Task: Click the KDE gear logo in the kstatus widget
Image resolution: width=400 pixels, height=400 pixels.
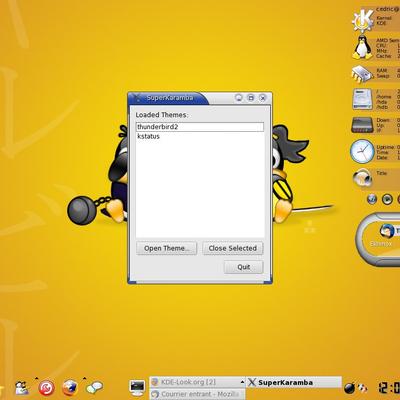Action: pos(363,20)
